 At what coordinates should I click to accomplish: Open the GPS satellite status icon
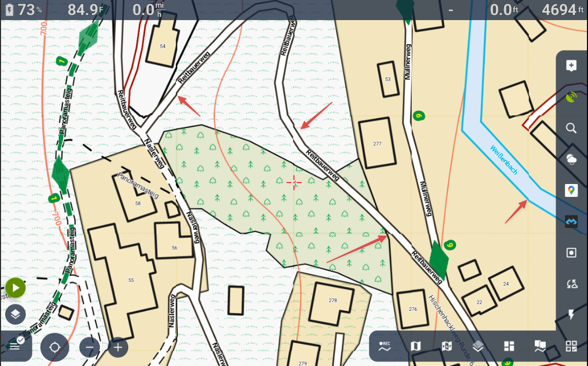571,97
